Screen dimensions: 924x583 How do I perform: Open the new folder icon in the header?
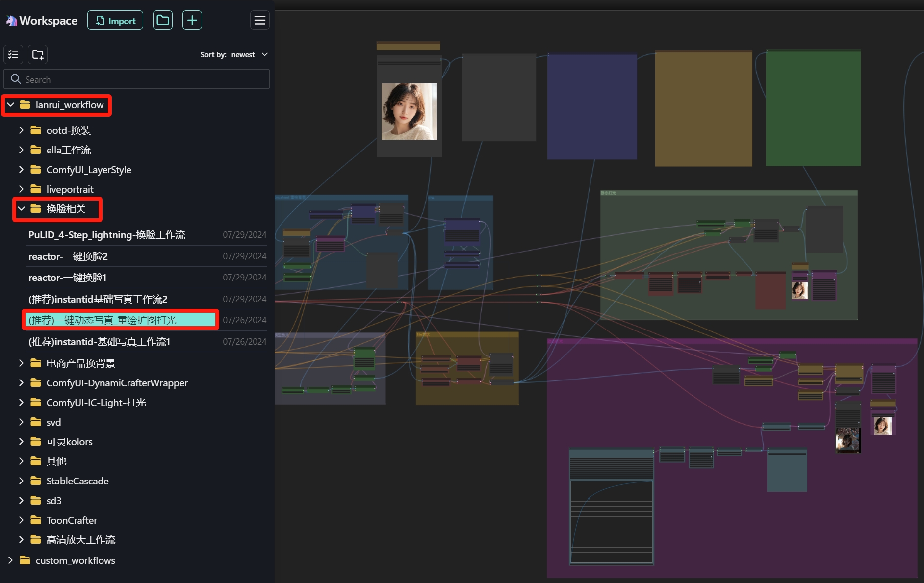(x=162, y=21)
